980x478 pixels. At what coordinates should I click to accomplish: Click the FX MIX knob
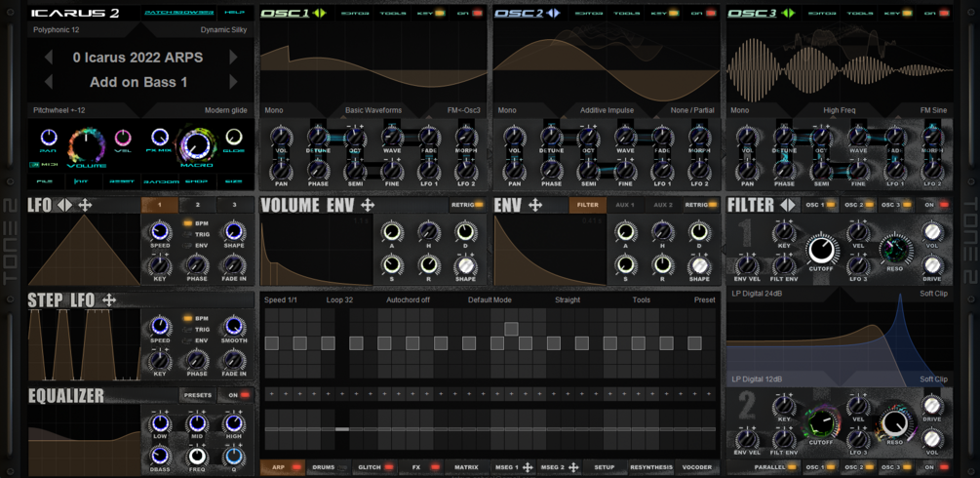(x=160, y=137)
